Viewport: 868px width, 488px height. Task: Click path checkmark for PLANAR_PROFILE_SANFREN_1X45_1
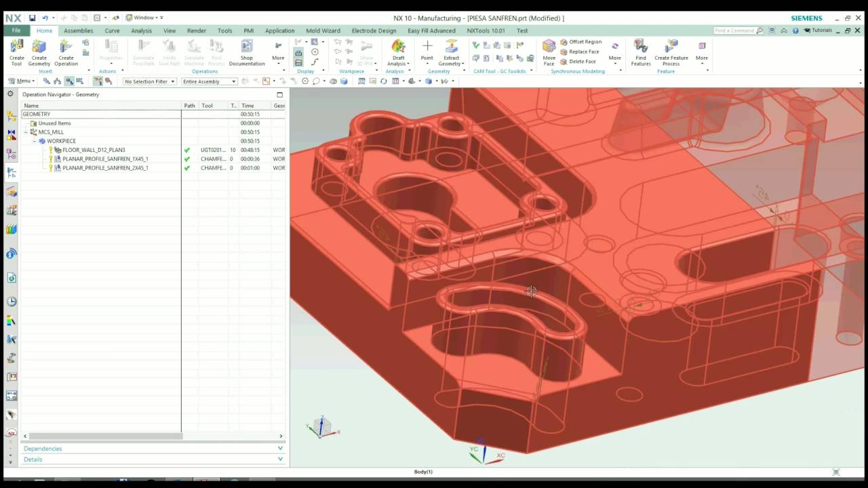[187, 159]
